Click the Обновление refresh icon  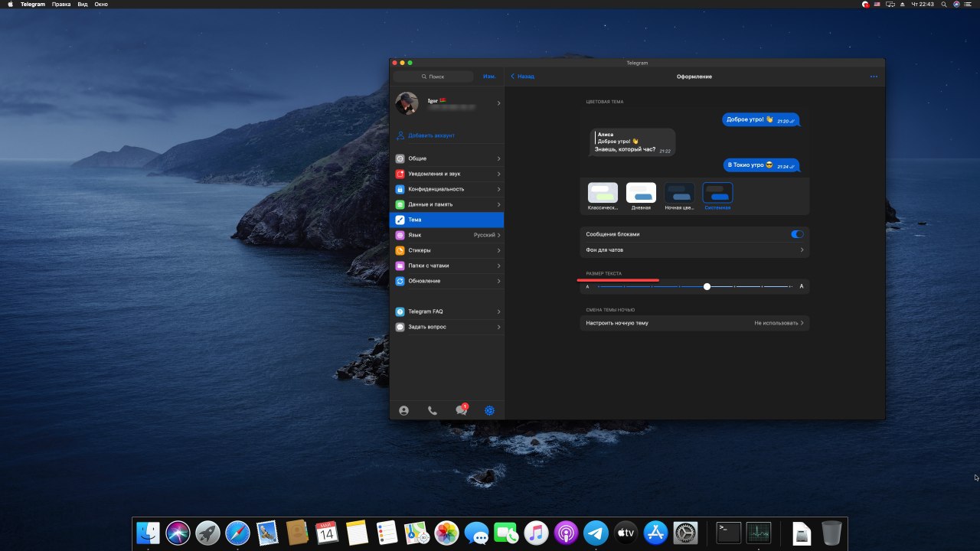[400, 281]
